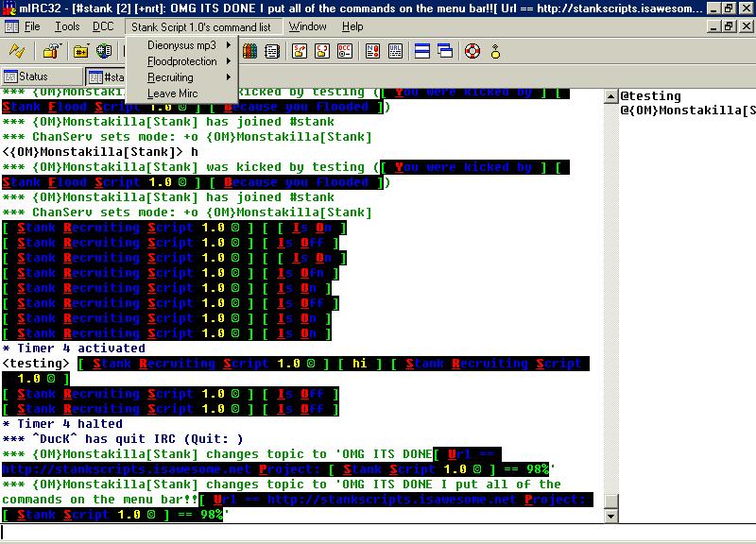This screenshot has height=544, width=756.
Task: Click the '^Duck^ has quit IRC' line
Action: tap(123, 439)
